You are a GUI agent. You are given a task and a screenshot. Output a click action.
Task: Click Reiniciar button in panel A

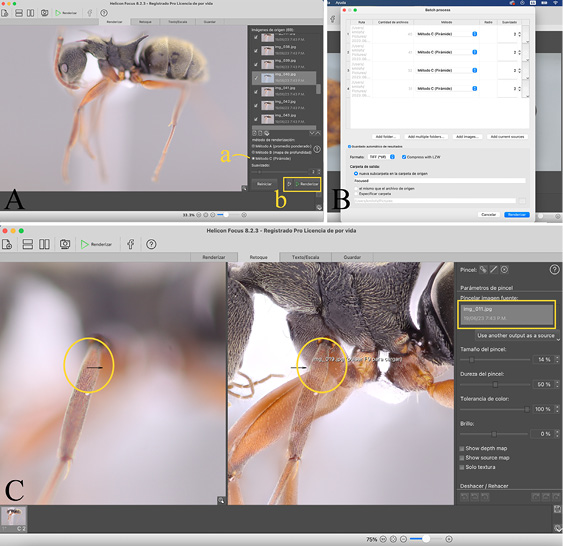[264, 184]
